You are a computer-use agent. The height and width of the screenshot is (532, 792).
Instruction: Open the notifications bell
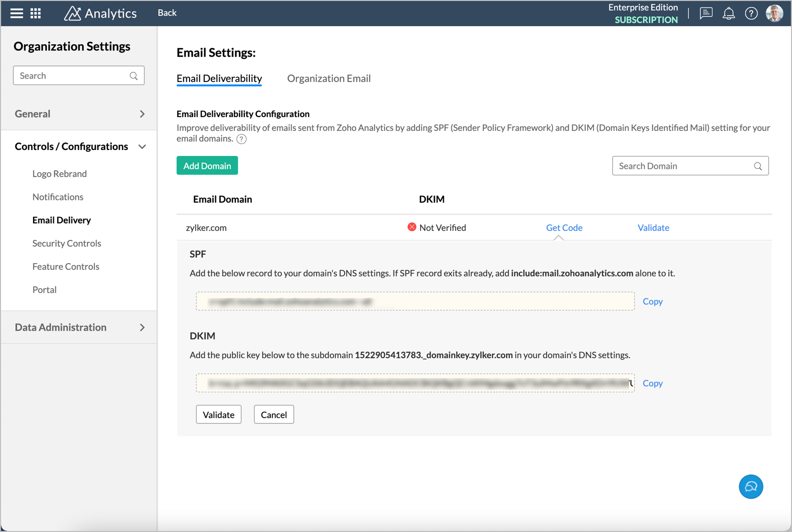(728, 13)
